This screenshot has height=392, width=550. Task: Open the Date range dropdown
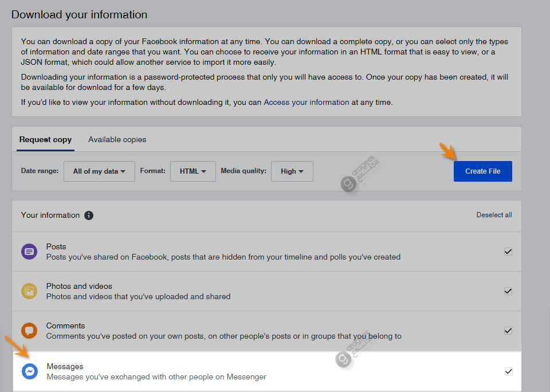coord(99,171)
